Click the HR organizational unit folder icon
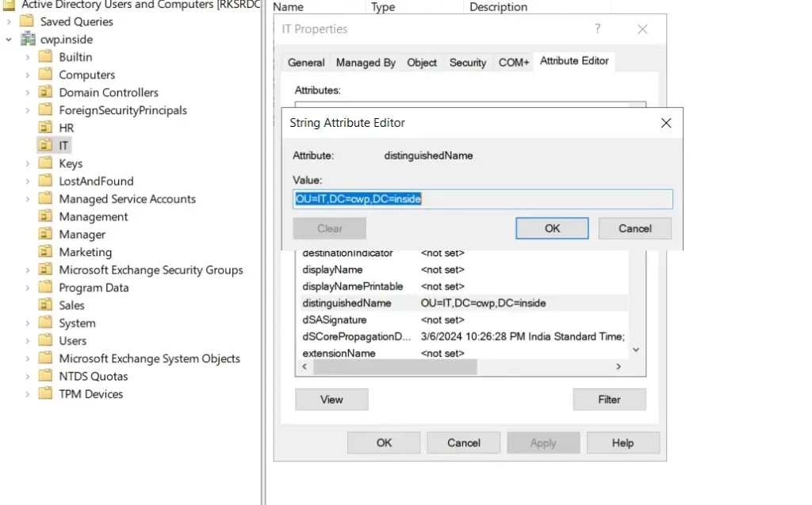The width and height of the screenshot is (812, 505). tap(45, 128)
